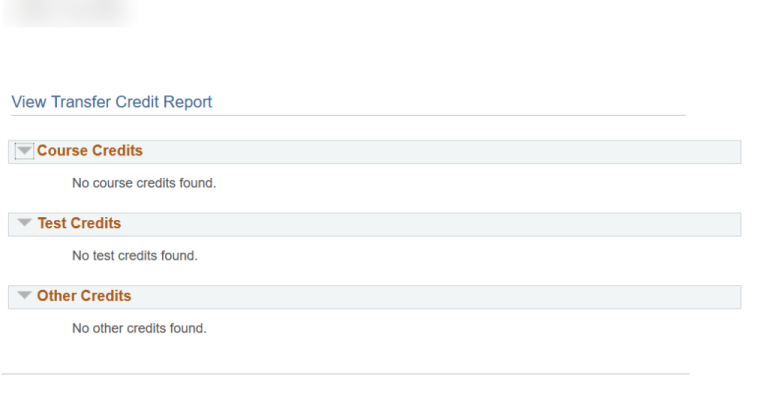768x401 pixels.
Task: Click the Other Credits heading text
Action: (84, 296)
